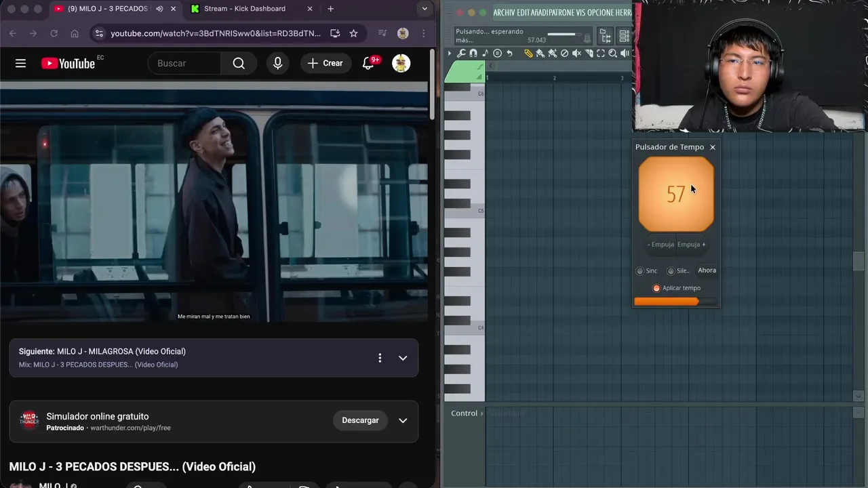Open the YouTube hamburger guide menu
868x488 pixels.
(x=20, y=63)
